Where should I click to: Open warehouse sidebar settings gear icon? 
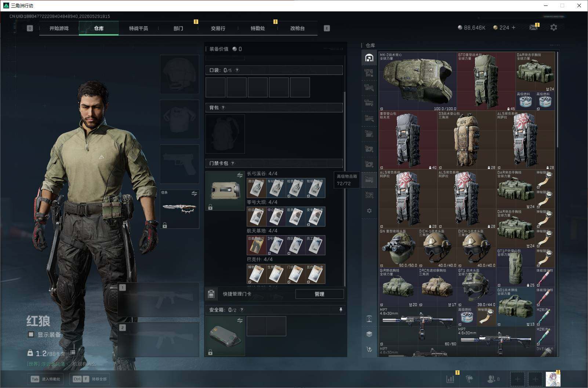click(x=369, y=211)
